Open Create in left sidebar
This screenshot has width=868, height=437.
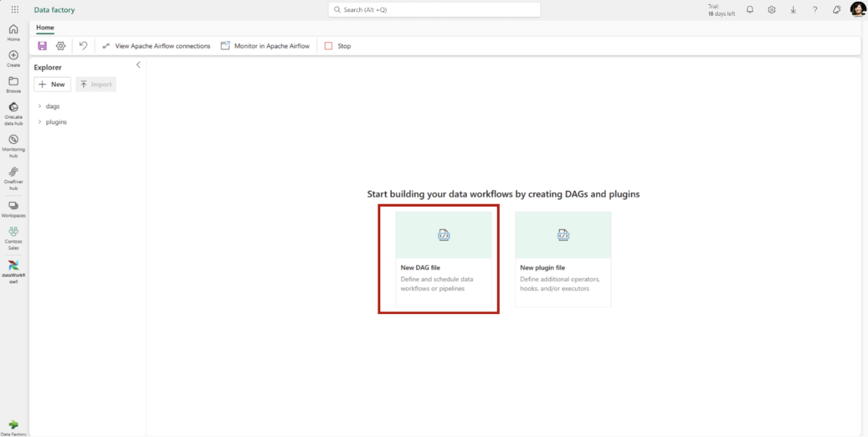pos(13,59)
